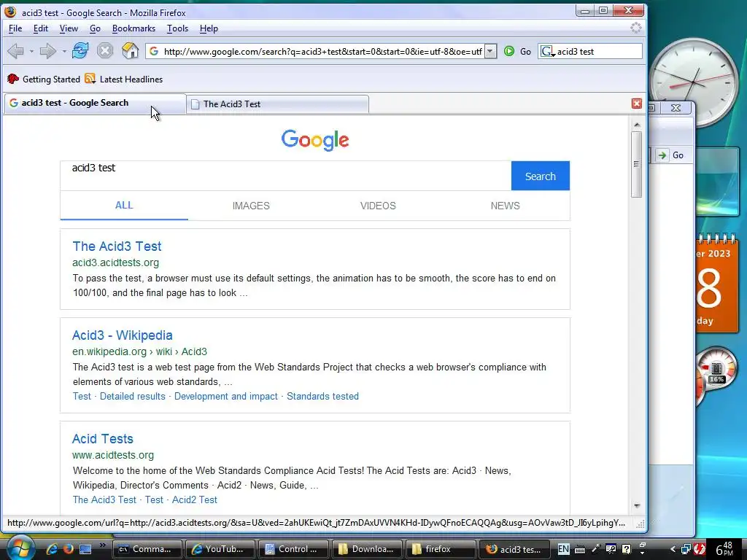
Task: Reload the page with the Reload icon
Action: [x=80, y=50]
